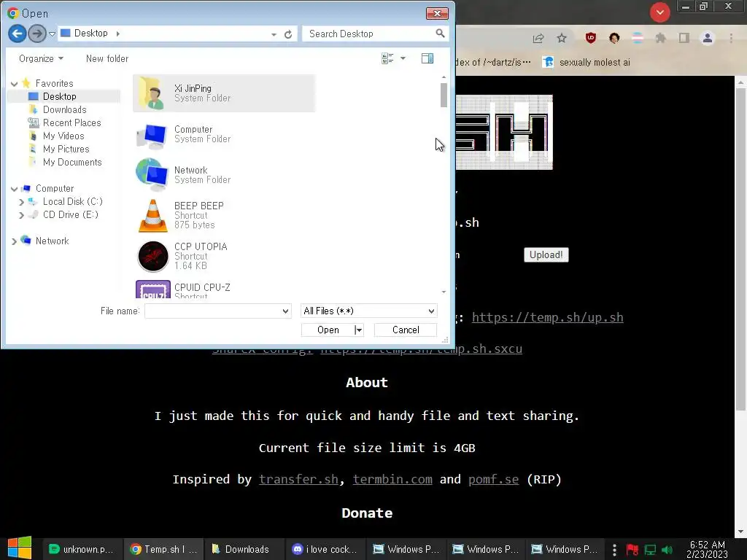Open the All Files type dropdown

(368, 311)
